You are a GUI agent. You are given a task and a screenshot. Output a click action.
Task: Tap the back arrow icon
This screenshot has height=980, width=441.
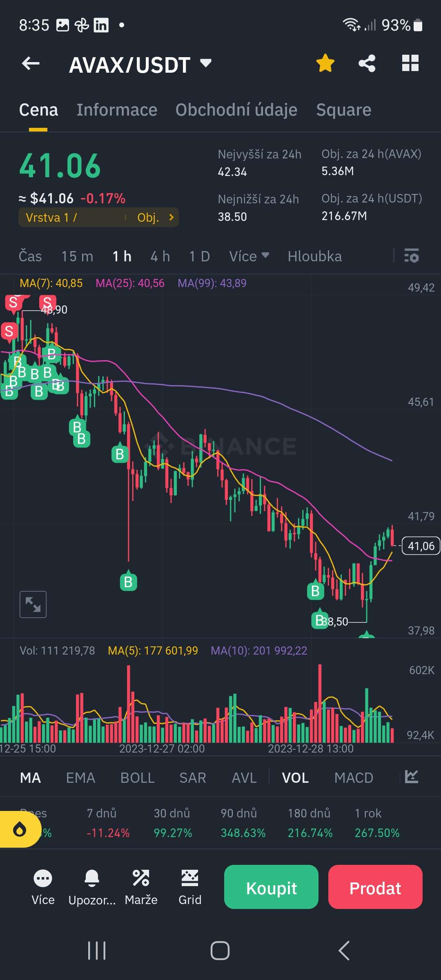point(31,63)
